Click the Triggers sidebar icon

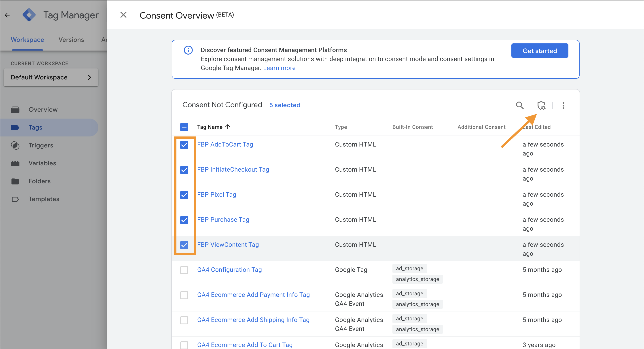tap(15, 145)
